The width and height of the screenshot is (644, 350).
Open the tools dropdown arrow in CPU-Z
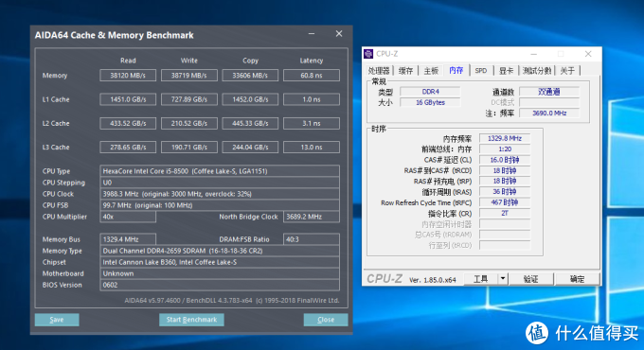pyautogui.click(x=503, y=279)
